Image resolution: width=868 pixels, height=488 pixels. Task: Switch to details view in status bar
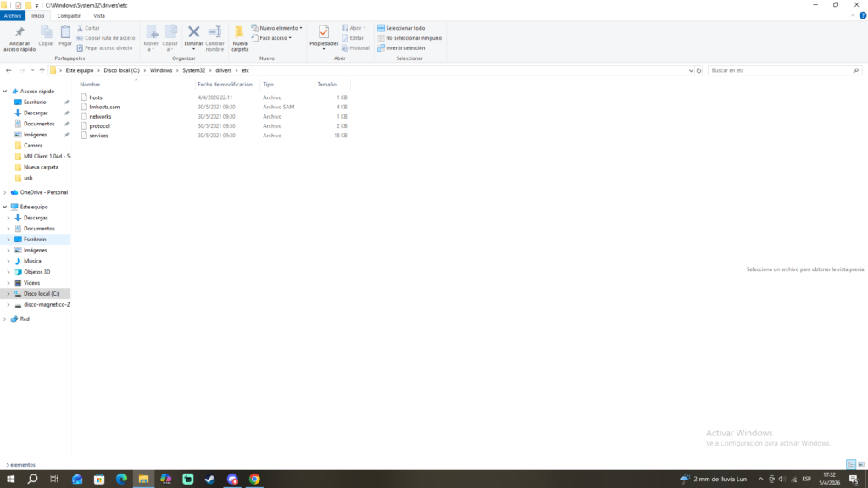[850, 464]
